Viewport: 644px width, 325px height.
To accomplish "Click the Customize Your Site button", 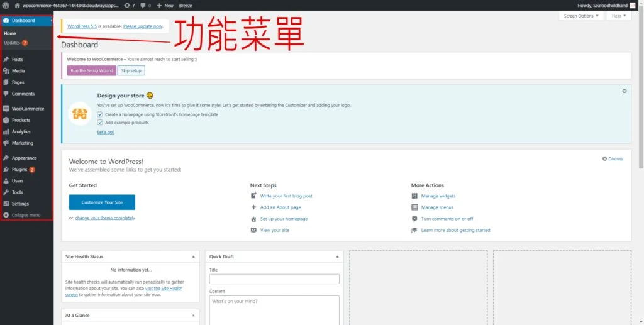I will (102, 202).
